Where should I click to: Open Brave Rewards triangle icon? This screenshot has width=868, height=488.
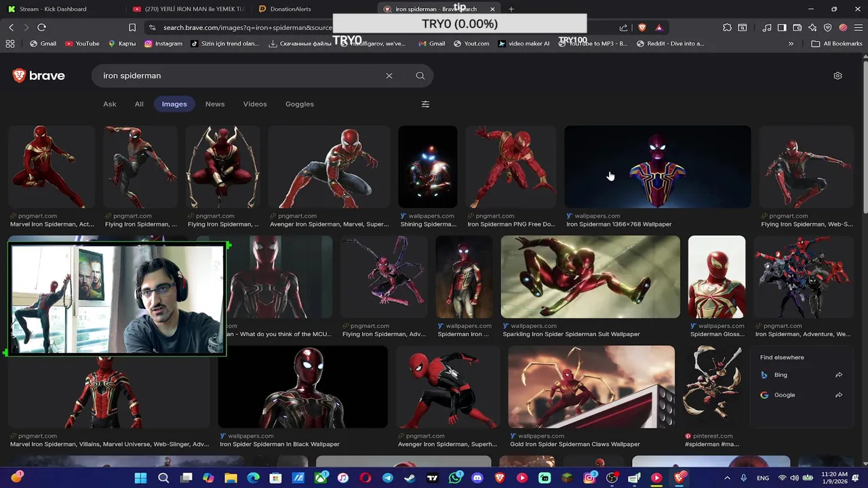(x=659, y=28)
